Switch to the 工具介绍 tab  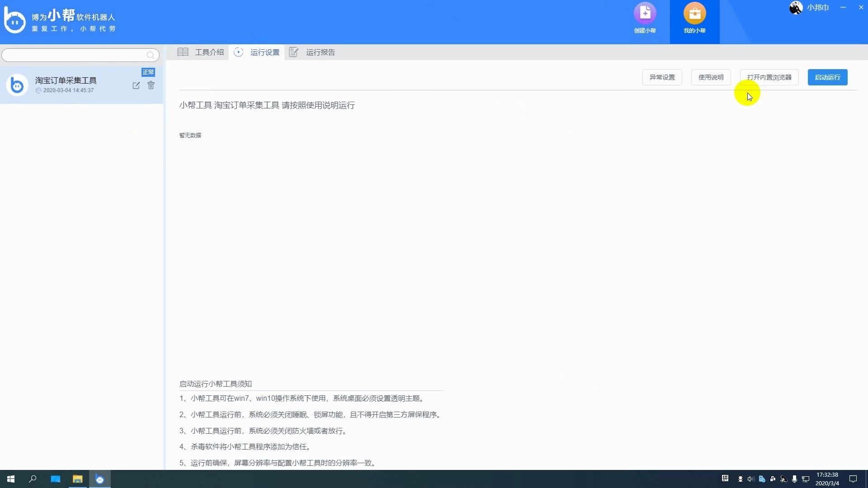click(200, 52)
